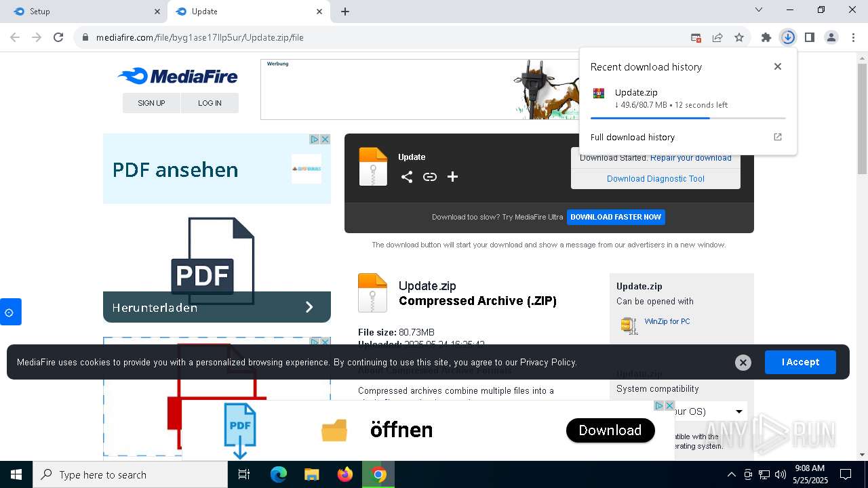Click I Accept cookie button

(x=800, y=363)
